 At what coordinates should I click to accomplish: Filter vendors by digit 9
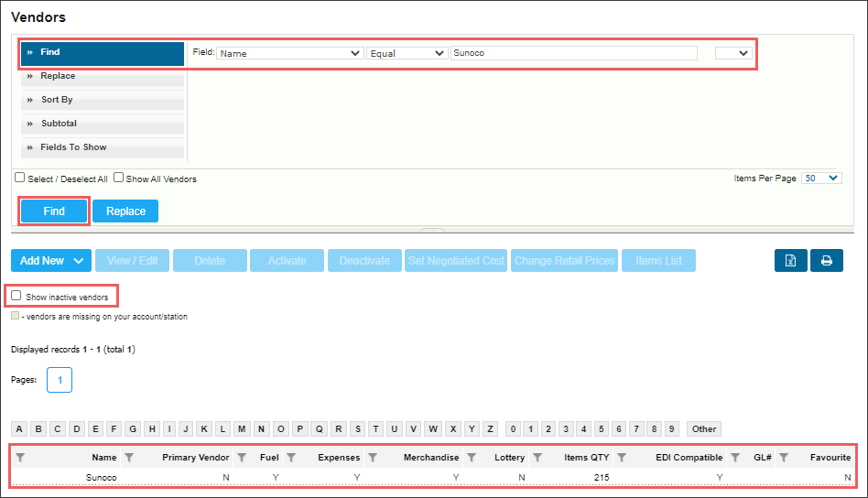pyautogui.click(x=671, y=428)
